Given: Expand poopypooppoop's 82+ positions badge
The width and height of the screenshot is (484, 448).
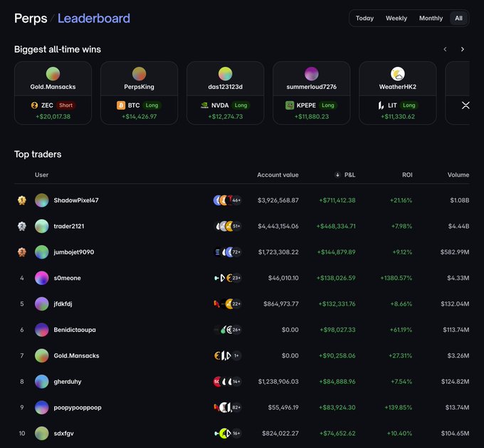Looking at the screenshot, I should point(236,407).
